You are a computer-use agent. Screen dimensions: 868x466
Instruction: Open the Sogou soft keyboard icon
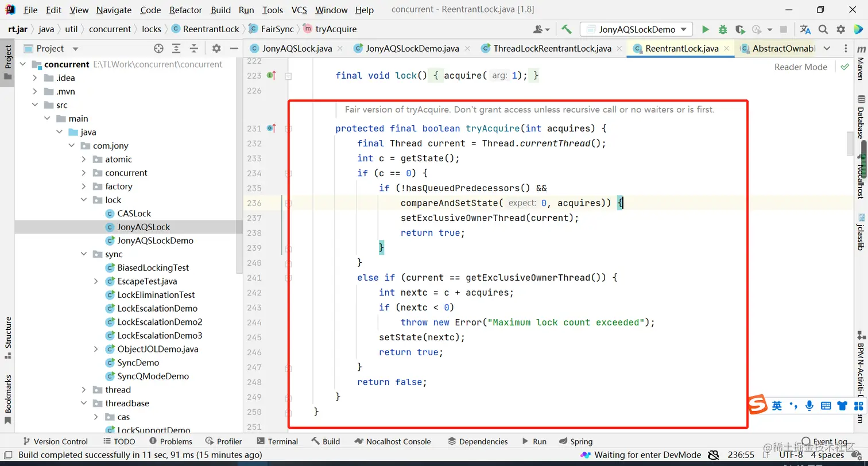click(826, 406)
